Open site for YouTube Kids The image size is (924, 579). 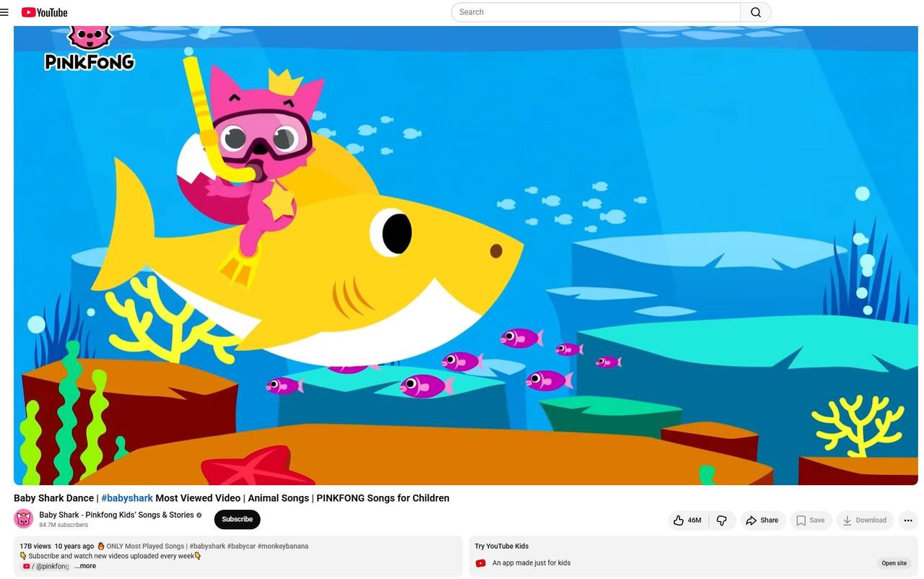point(894,563)
